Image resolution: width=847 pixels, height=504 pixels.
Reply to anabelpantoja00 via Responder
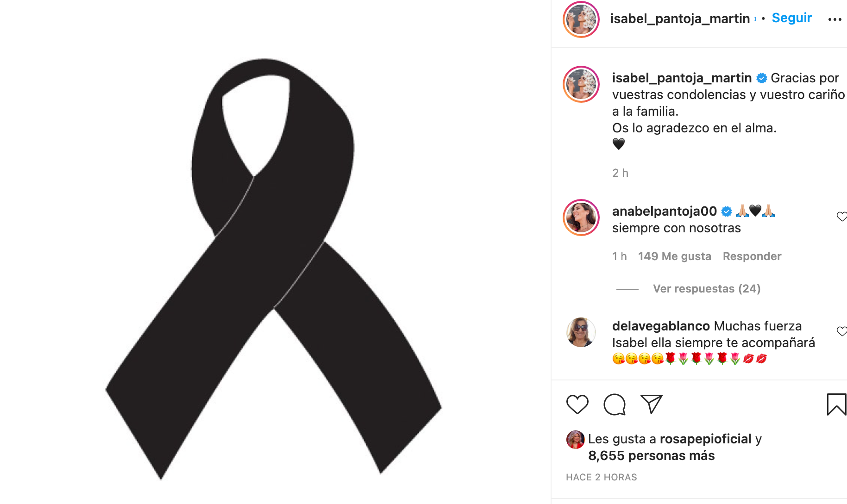[x=752, y=256]
